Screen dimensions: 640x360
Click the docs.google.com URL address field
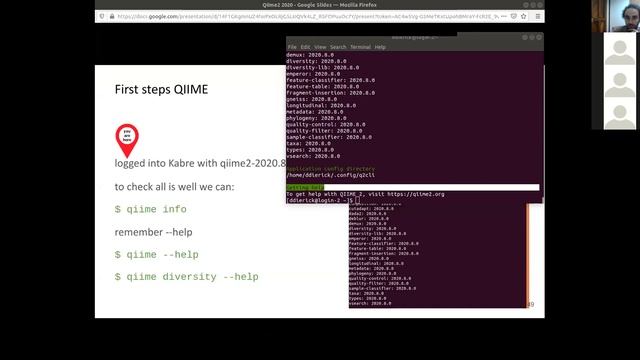tap(308, 16)
